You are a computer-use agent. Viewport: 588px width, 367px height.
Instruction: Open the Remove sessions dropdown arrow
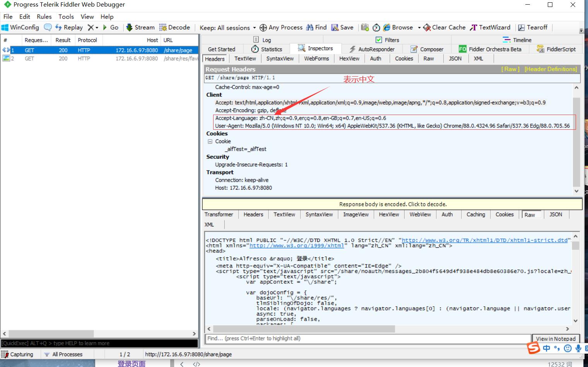click(97, 27)
